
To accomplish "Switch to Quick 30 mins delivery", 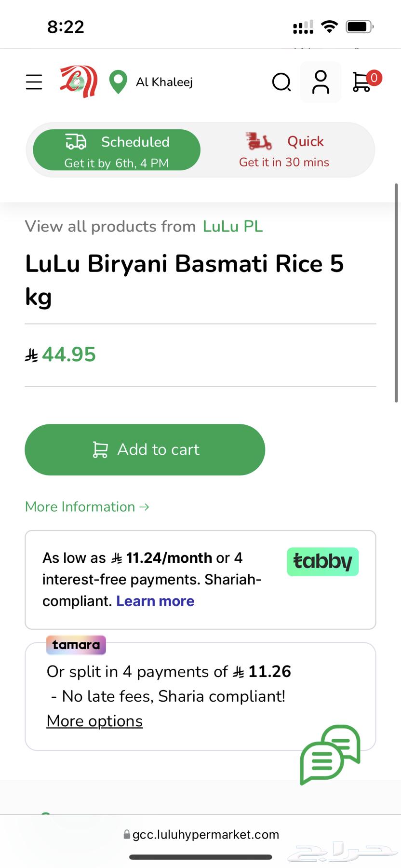I will click(284, 150).
